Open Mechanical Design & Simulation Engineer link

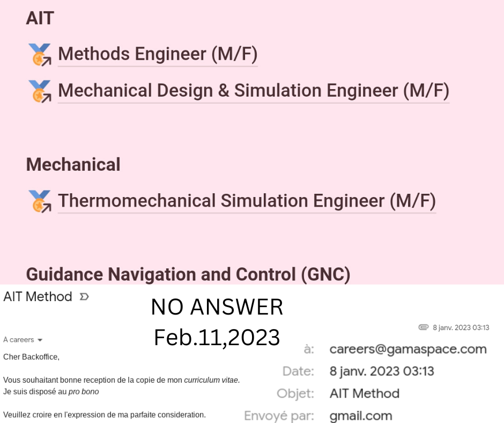pos(253,91)
